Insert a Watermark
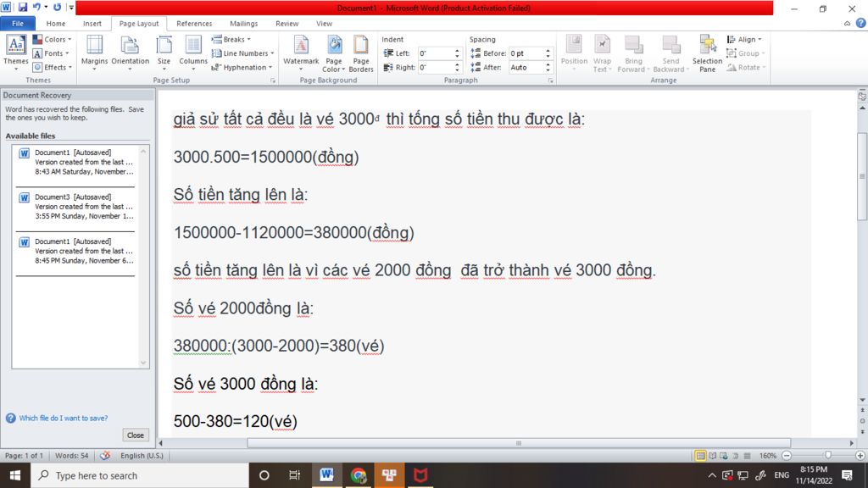Image resolution: width=868 pixels, height=488 pixels. pos(301,53)
